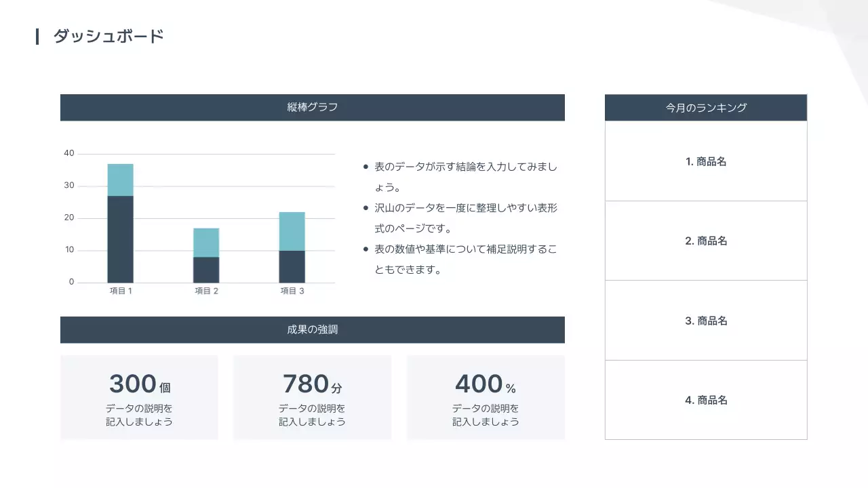This screenshot has height=488, width=868.
Task: Select 3. 商品名 ranking entry
Action: [x=706, y=320]
